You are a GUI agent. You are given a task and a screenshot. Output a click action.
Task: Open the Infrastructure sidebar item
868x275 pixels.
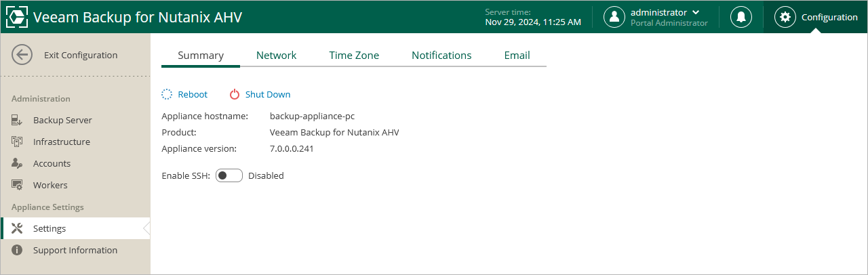click(61, 142)
